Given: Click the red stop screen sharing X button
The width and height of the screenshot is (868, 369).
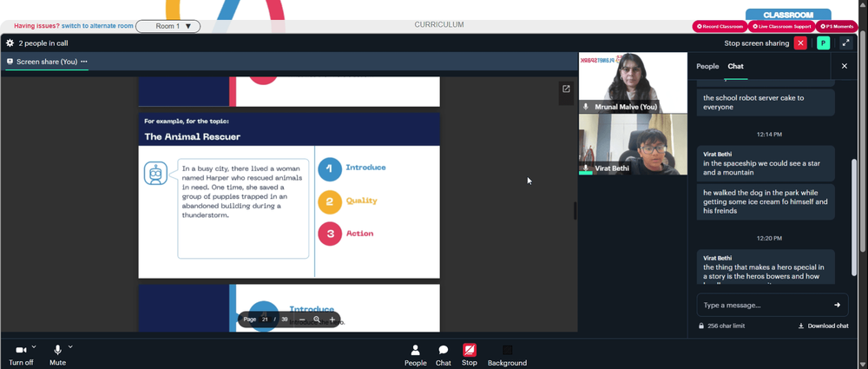Looking at the screenshot, I should [x=800, y=43].
